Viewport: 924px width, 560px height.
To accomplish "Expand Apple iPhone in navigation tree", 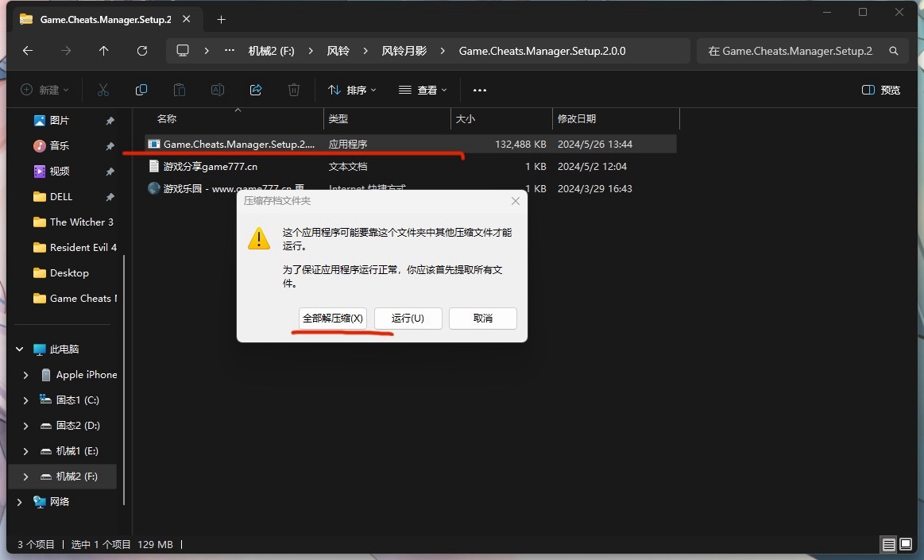I will pos(25,375).
